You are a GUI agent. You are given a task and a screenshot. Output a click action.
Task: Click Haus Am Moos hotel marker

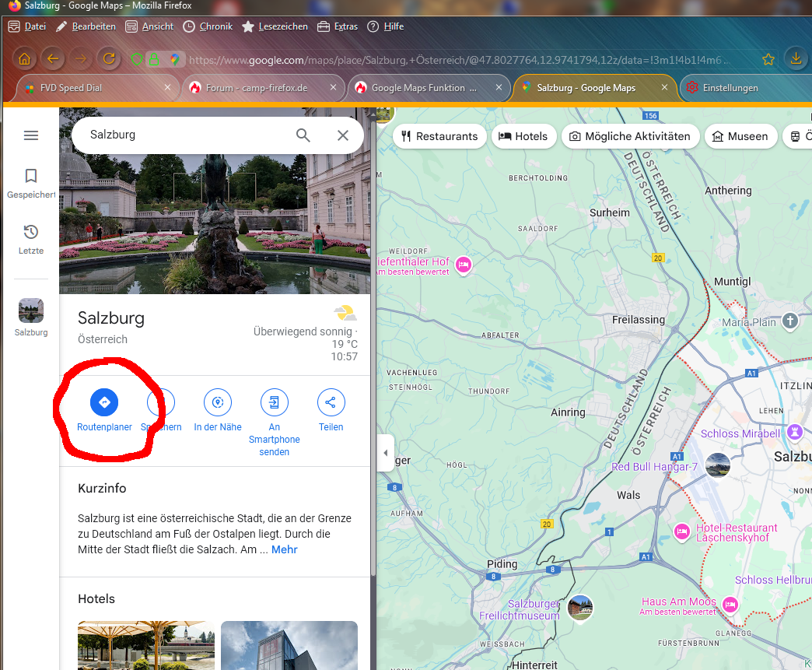(730, 604)
